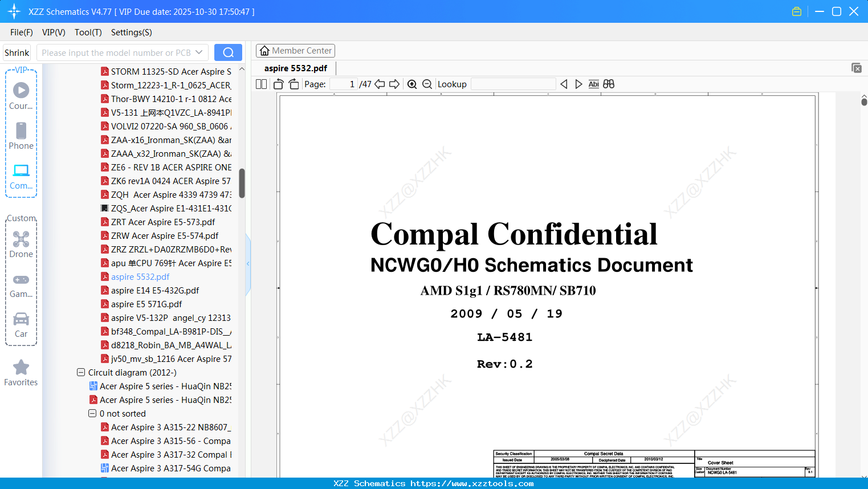This screenshot has height=489, width=868.
Task: Click the window-pane icon right of the tab bar
Action: [857, 68]
